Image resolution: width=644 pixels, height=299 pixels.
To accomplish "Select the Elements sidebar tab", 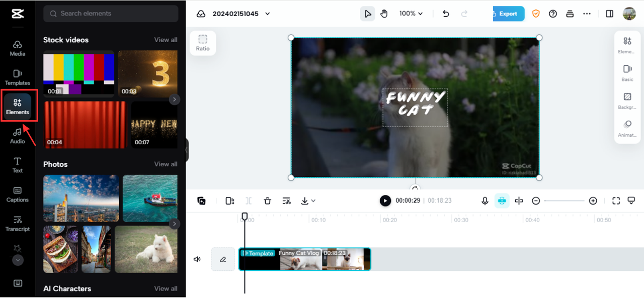I will [18, 107].
